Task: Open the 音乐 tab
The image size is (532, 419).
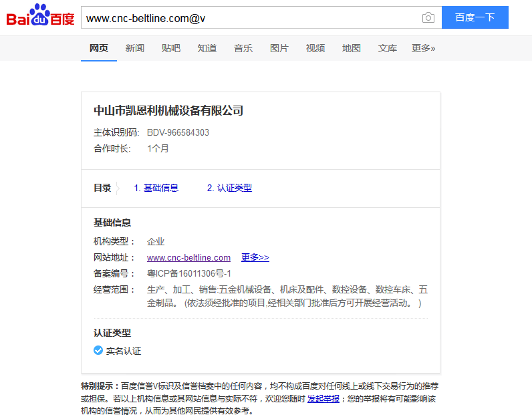Action: point(243,48)
